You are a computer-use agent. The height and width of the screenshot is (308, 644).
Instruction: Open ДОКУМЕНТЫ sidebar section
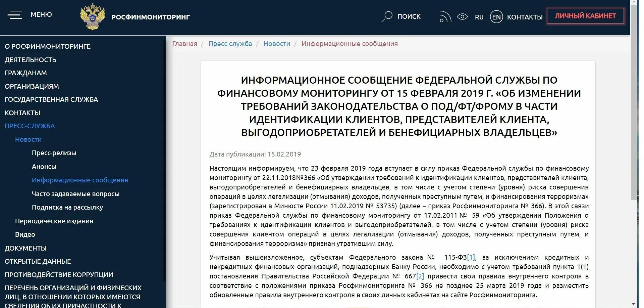point(25,248)
